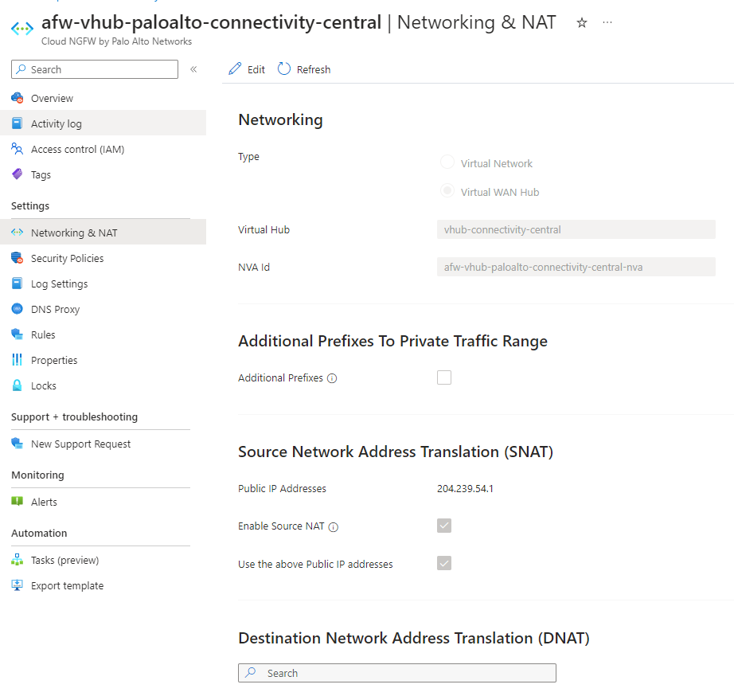Click the DNAT Search input field
The width and height of the screenshot is (734, 700).
click(396, 673)
